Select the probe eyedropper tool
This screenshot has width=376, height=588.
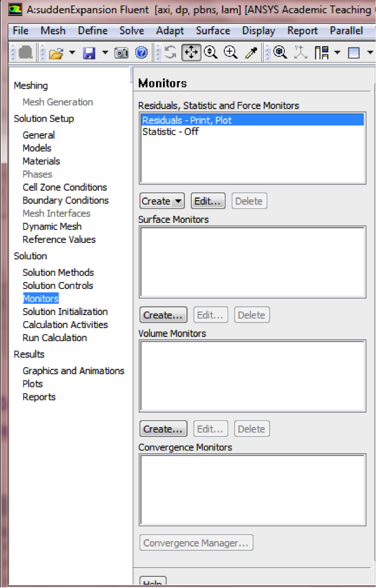[x=251, y=53]
